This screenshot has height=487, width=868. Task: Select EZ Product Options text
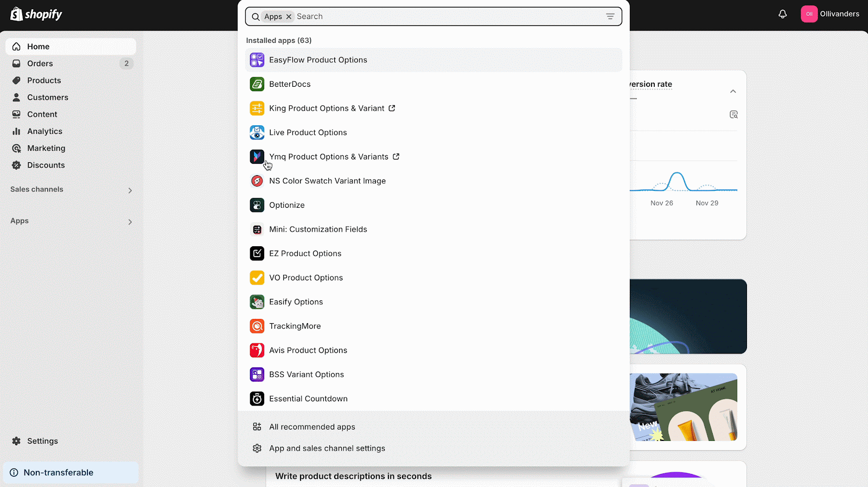click(x=305, y=253)
